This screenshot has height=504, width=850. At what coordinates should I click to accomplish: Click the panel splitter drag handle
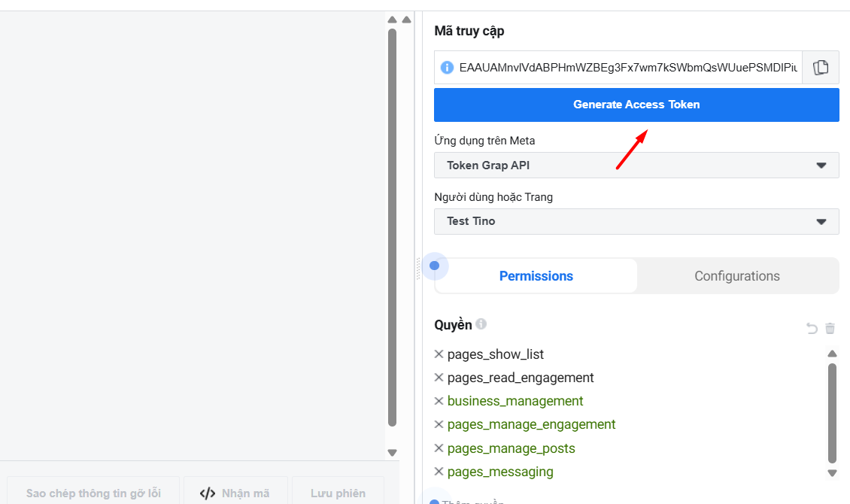click(x=418, y=269)
